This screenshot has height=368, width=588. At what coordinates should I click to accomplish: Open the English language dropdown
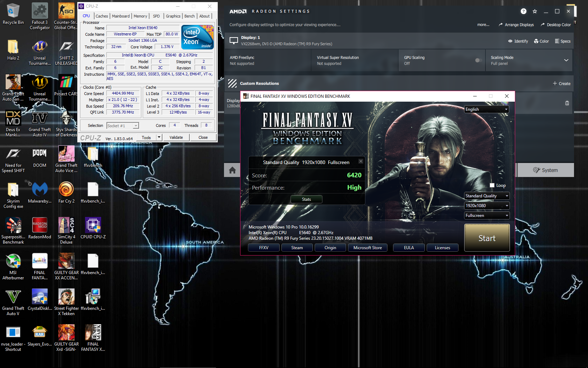486,109
